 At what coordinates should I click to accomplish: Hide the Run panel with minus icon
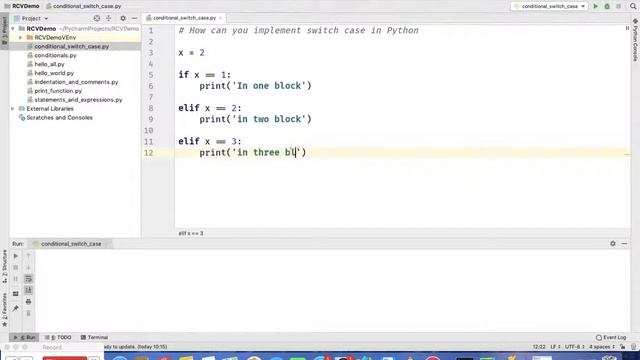coord(624,244)
